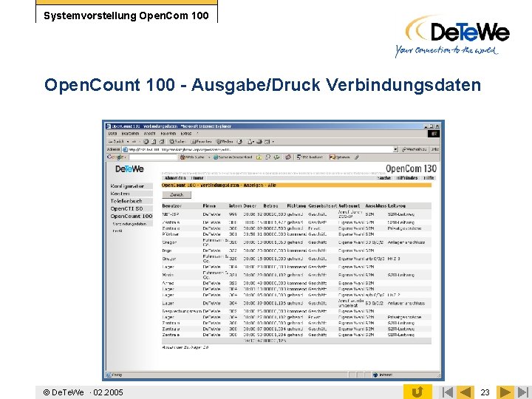Click Web-Suche button in Google toolbar
The height and width of the screenshot is (399, 532).
click(193, 157)
